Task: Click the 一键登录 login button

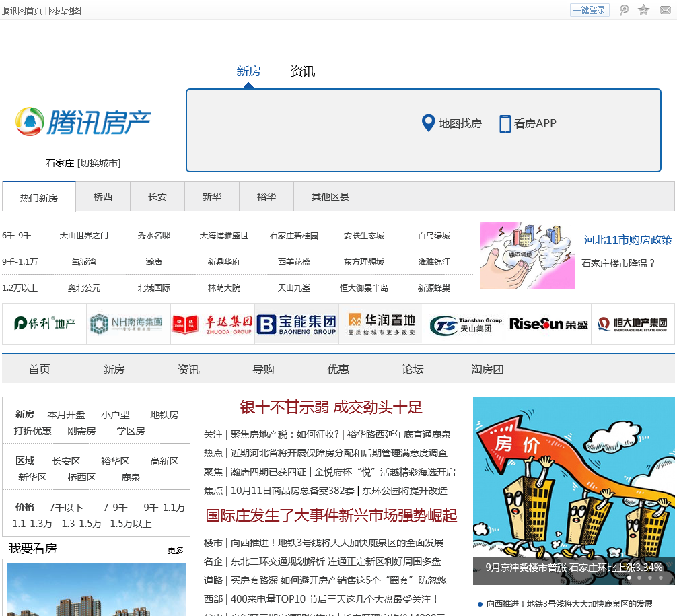Action: (590, 10)
